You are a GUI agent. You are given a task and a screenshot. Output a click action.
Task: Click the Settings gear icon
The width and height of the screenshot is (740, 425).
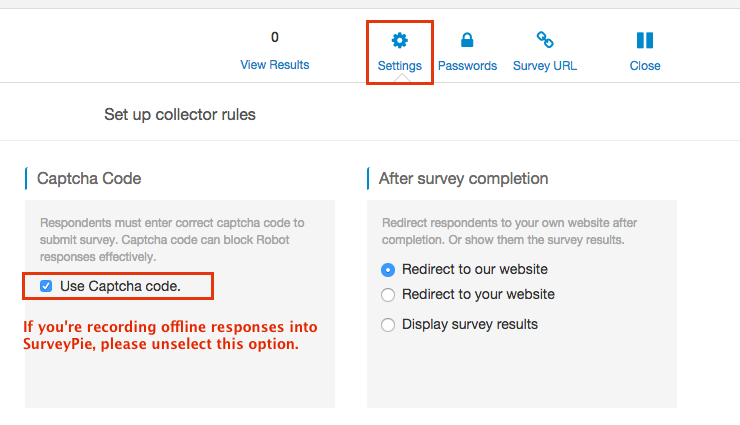click(x=400, y=41)
